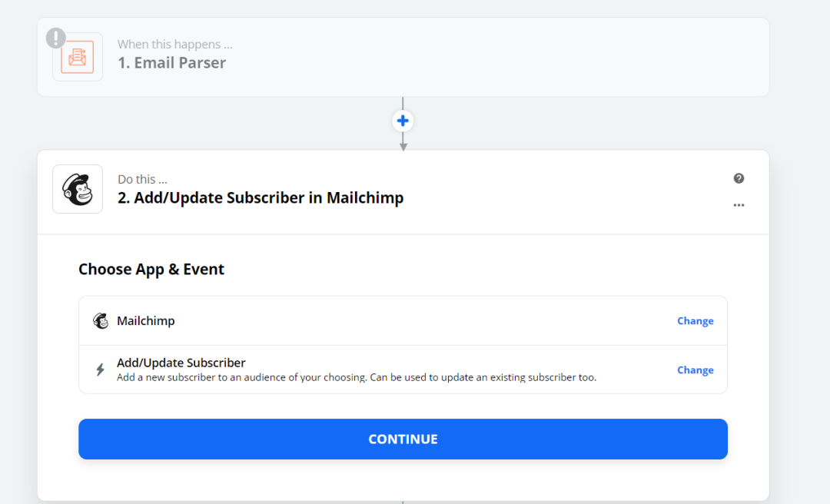Select the Mailchimp app row
830x504 pixels.
point(403,321)
